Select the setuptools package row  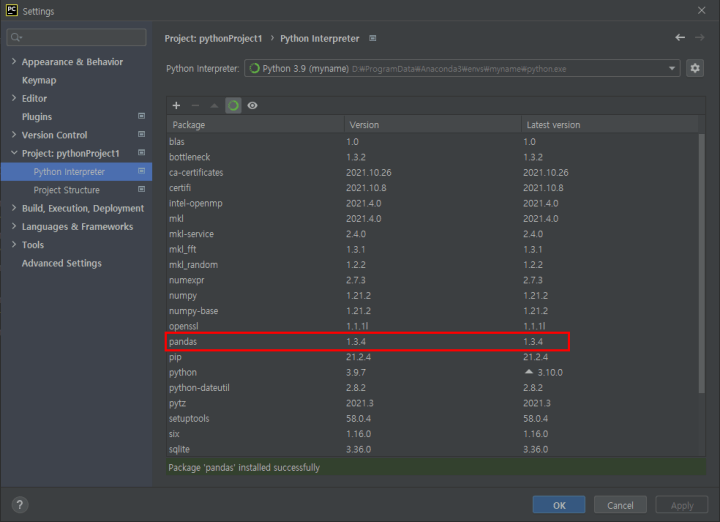[433, 419]
